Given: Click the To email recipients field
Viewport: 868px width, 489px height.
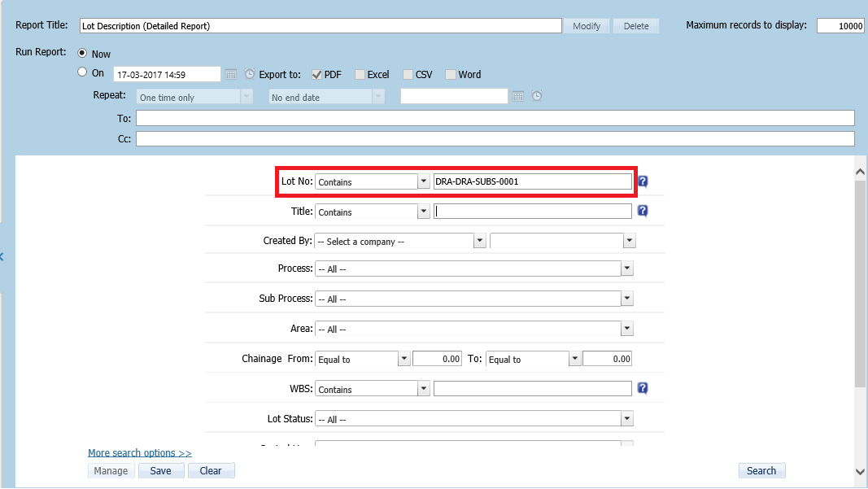Looking at the screenshot, I should click(x=495, y=118).
